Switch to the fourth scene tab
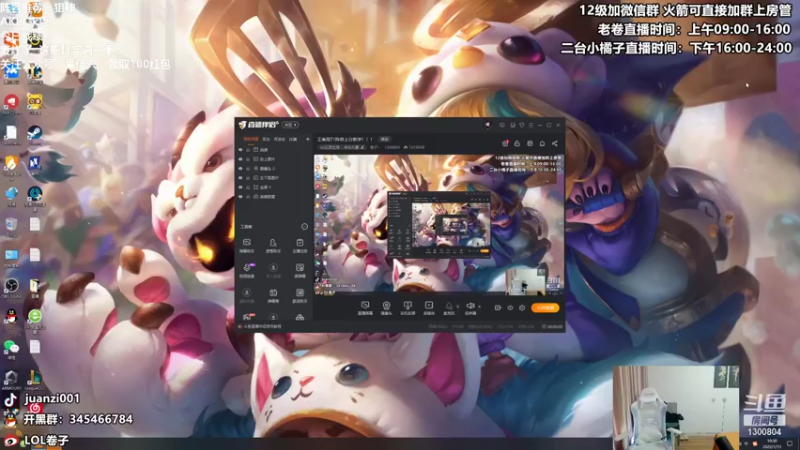The height and width of the screenshot is (450, 800). click(x=293, y=139)
